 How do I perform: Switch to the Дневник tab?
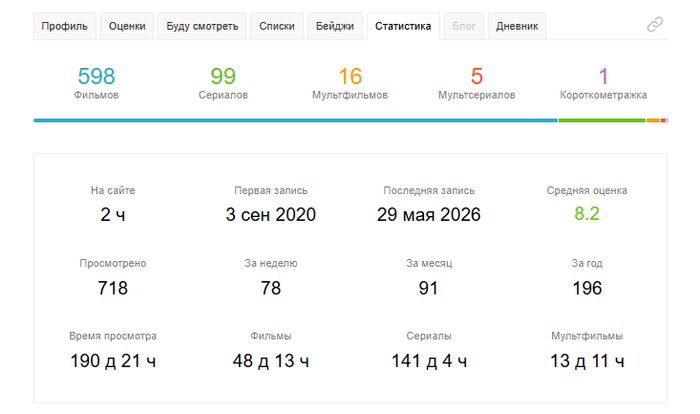pos(517,26)
